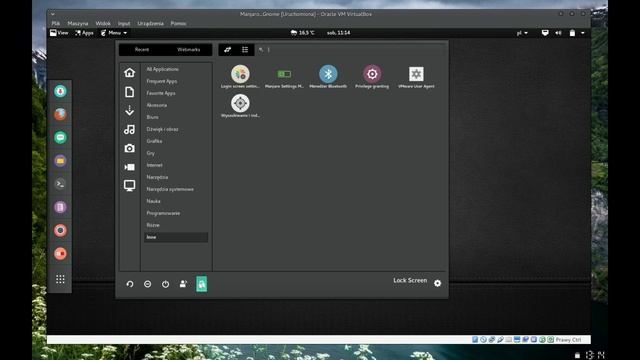Click the network icon in top panel

point(545,33)
